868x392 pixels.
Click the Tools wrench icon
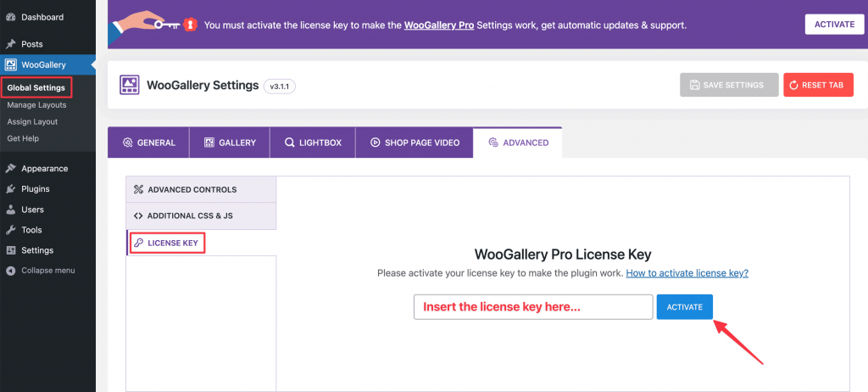pos(10,230)
